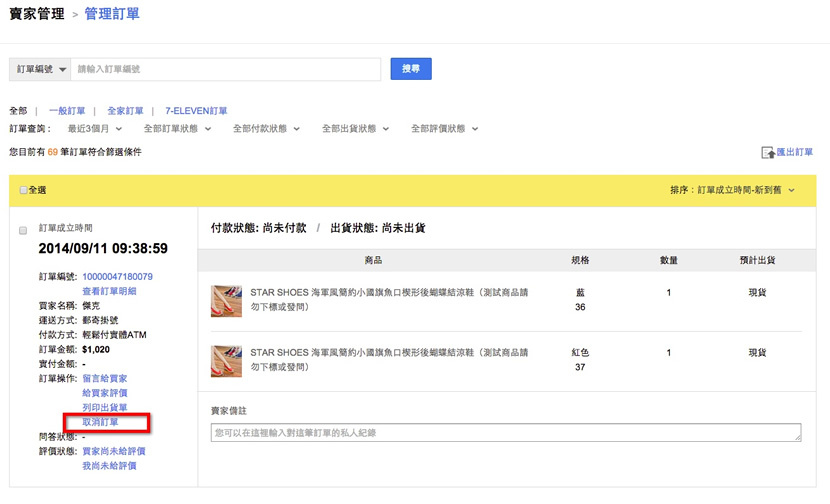Open the 訂單編號 search type dropdown
The image size is (830, 504).
point(40,69)
